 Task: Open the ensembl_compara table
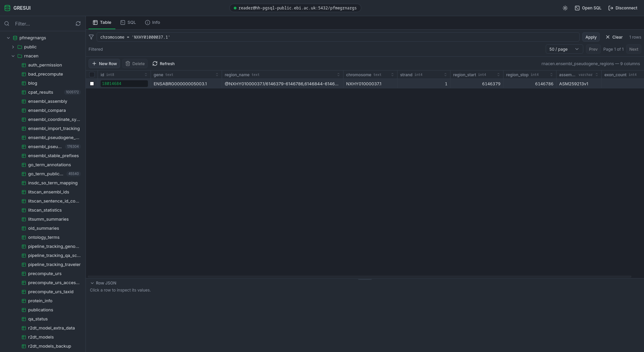pyautogui.click(x=47, y=111)
